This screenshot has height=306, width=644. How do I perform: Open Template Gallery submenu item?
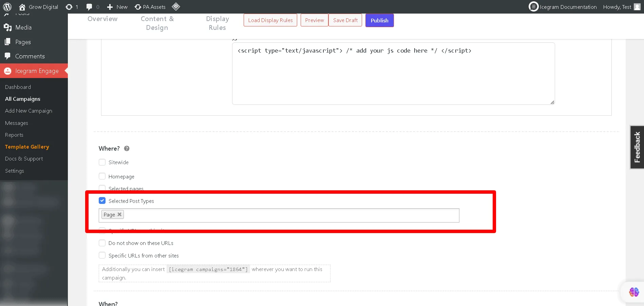(27, 147)
